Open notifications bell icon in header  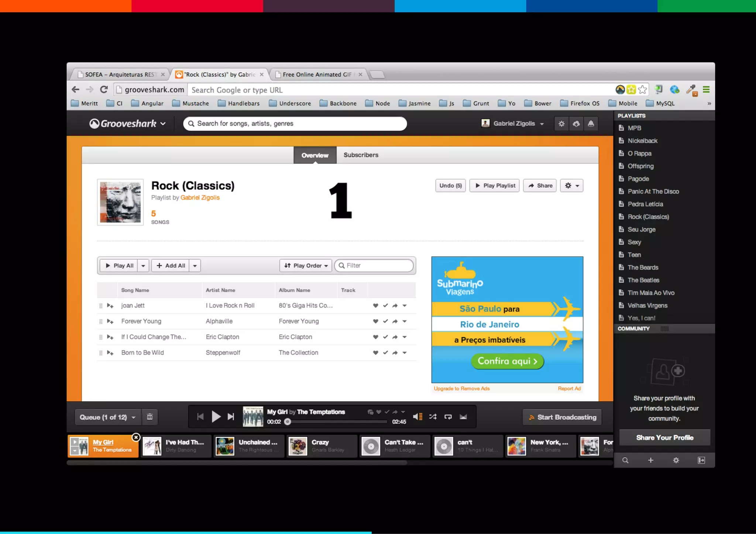(591, 124)
